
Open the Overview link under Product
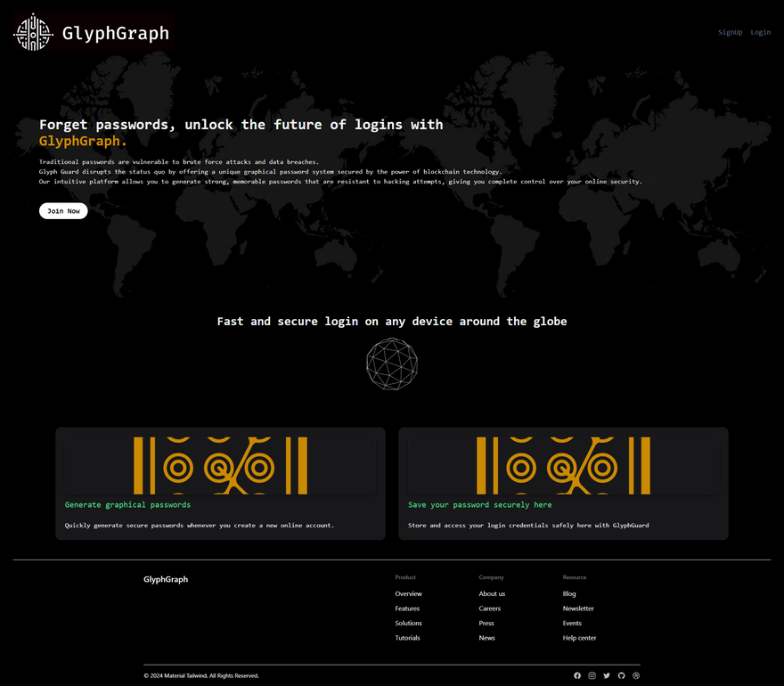(x=408, y=593)
